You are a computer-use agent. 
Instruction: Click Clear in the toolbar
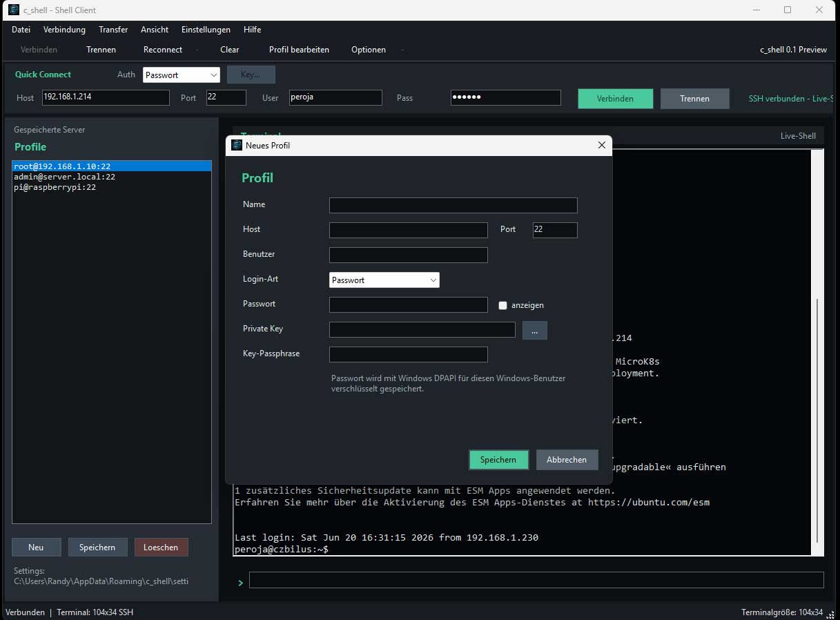click(x=230, y=50)
